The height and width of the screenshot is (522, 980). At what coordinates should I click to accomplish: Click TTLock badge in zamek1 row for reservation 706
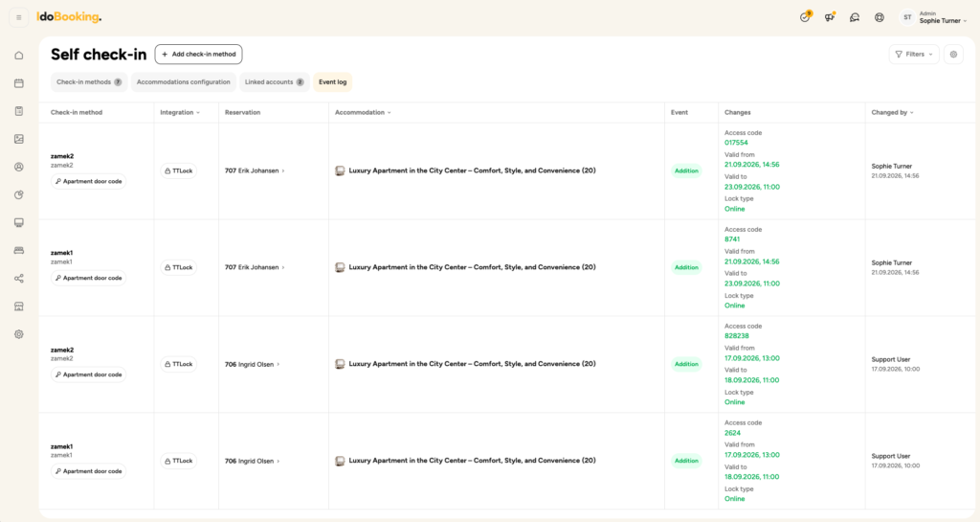tap(179, 461)
